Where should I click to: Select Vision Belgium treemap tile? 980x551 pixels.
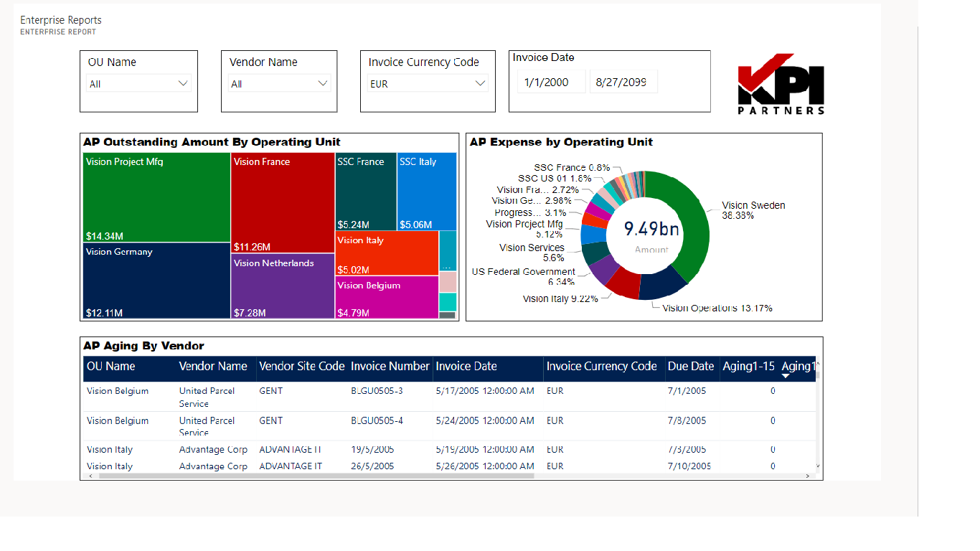click(387, 297)
